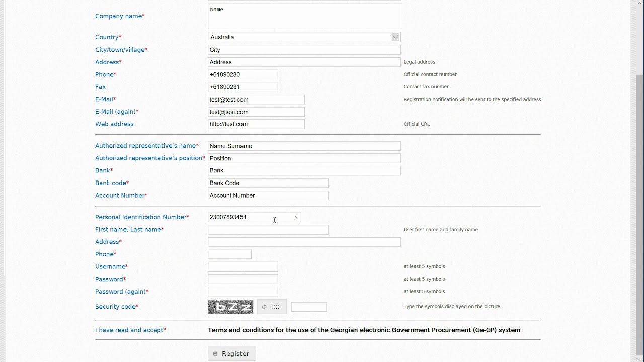Click the Legal address input field
The height and width of the screenshot is (362, 644).
click(304, 62)
